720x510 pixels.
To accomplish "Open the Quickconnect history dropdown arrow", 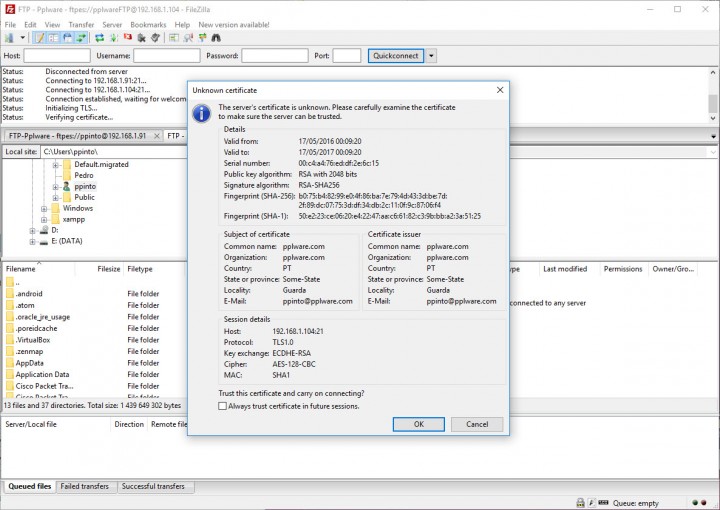I will pyautogui.click(x=431, y=56).
